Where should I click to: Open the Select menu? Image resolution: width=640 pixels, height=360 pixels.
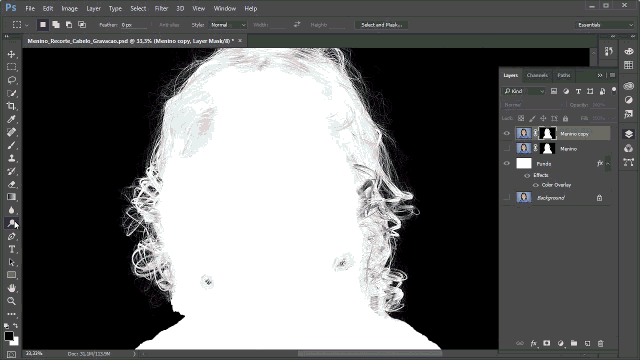138,8
